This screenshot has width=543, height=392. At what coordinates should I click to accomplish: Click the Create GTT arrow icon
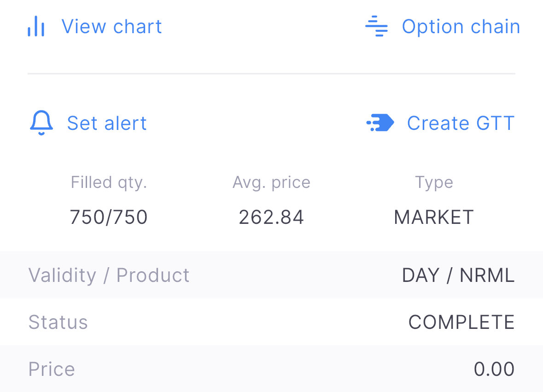[380, 123]
